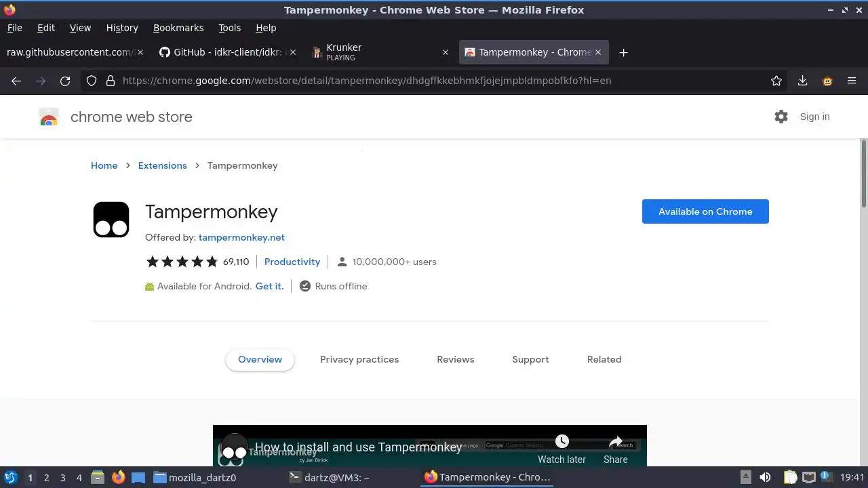Select the Support tab
Image resolution: width=868 pixels, height=488 pixels.
pyautogui.click(x=530, y=359)
